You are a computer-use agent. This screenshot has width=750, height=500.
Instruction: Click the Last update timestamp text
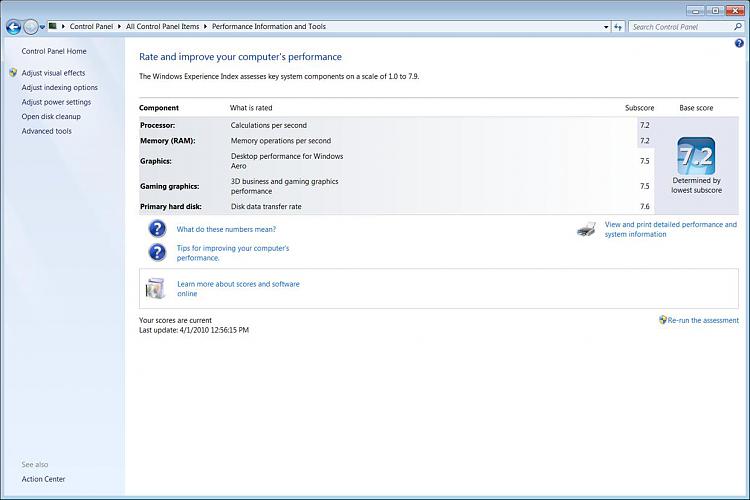pos(194,330)
